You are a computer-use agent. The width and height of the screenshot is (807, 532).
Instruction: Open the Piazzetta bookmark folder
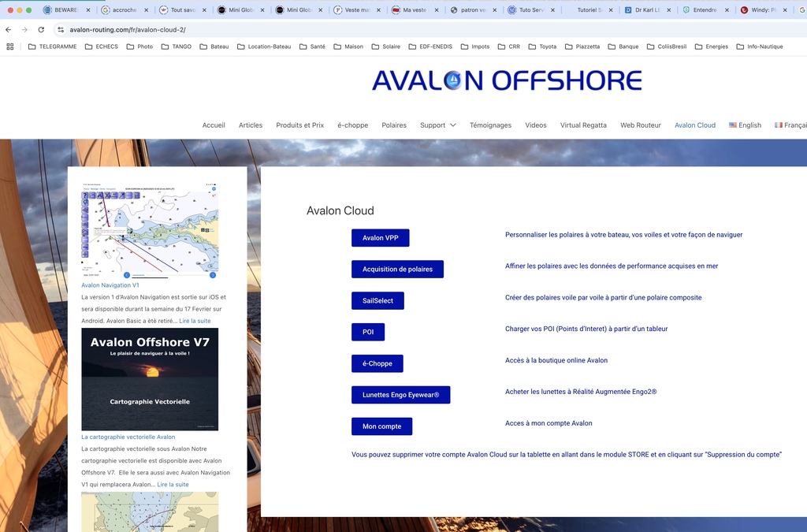coord(582,47)
